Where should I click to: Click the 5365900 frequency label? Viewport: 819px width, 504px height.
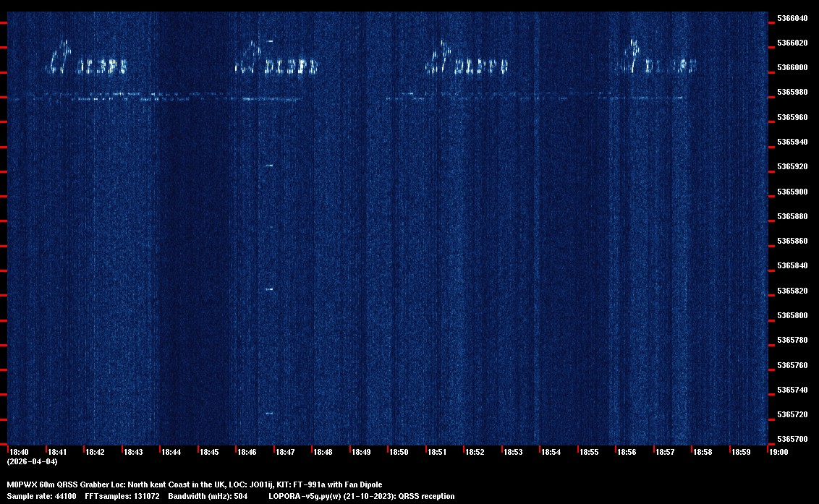click(x=792, y=192)
